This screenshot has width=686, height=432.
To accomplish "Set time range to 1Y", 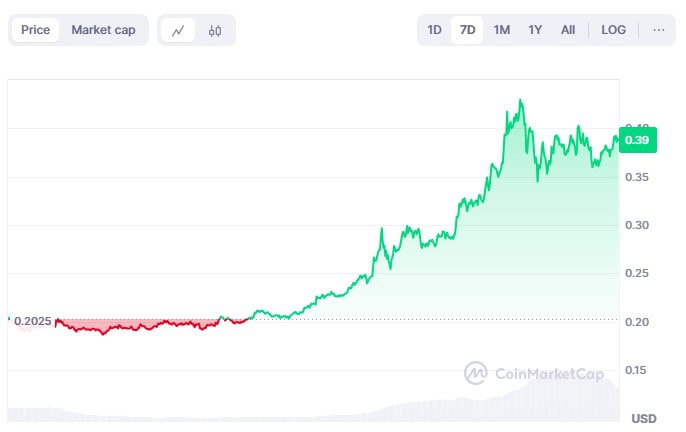I will [535, 30].
